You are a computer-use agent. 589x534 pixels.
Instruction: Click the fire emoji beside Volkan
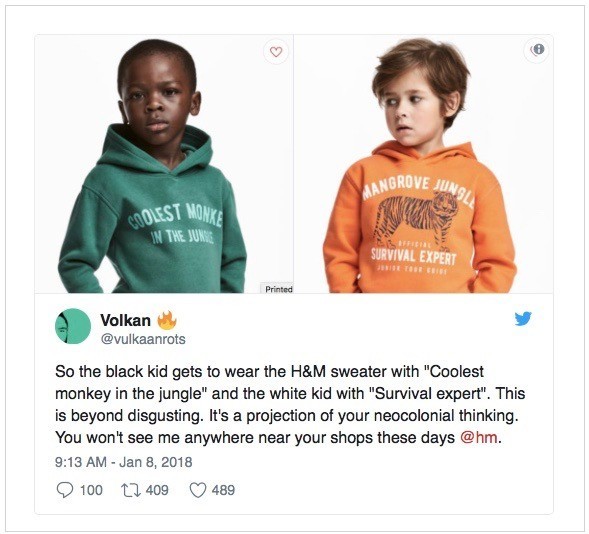coord(167,320)
